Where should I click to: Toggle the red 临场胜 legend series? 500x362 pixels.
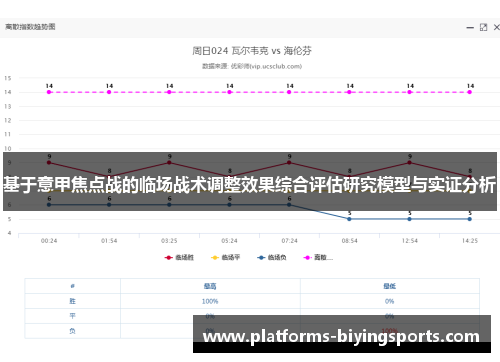pos(179,257)
